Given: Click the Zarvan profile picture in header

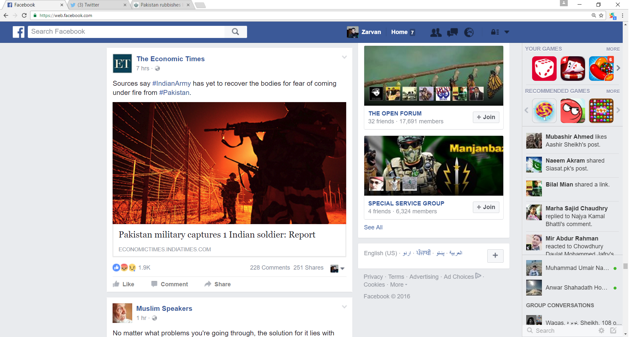Looking at the screenshot, I should (352, 32).
